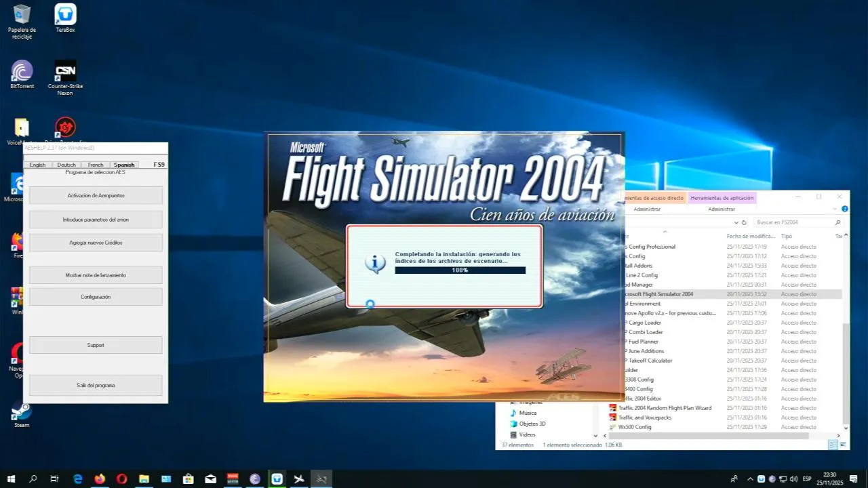Viewport: 868px width, 488px height.
Task: Open the TeraBox desktop icon
Action: click(x=65, y=19)
